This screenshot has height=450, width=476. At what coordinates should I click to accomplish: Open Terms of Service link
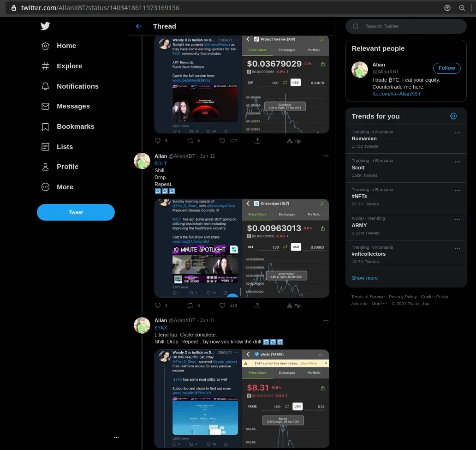pos(368,297)
